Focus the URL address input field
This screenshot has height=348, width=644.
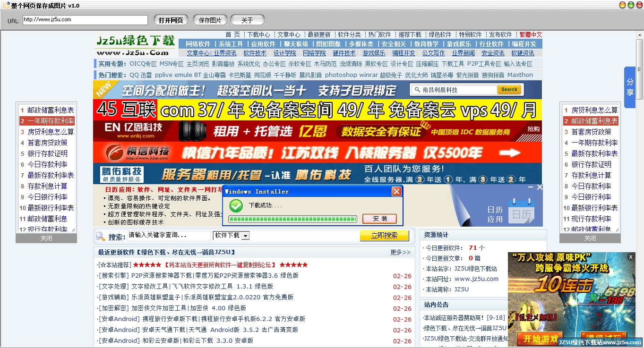click(x=85, y=20)
